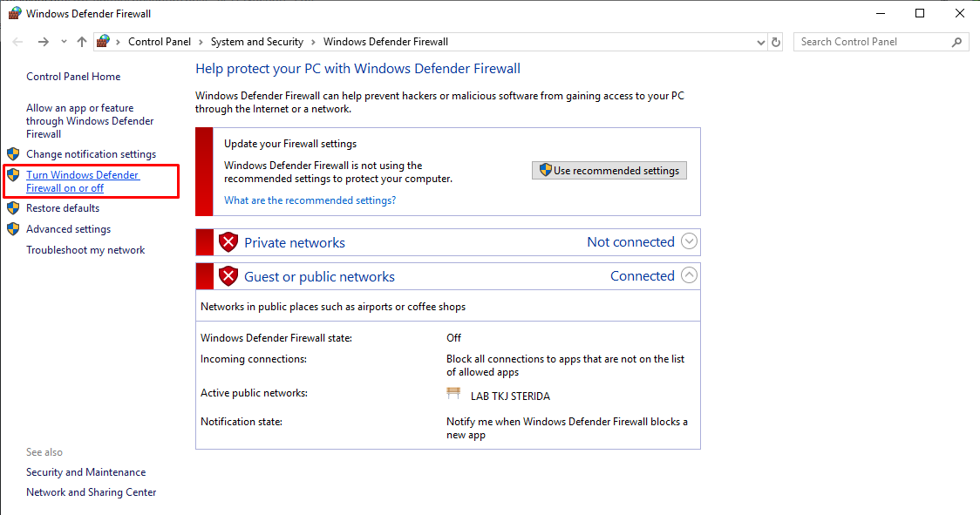Close the Windows Defender Firewall window

(x=960, y=13)
